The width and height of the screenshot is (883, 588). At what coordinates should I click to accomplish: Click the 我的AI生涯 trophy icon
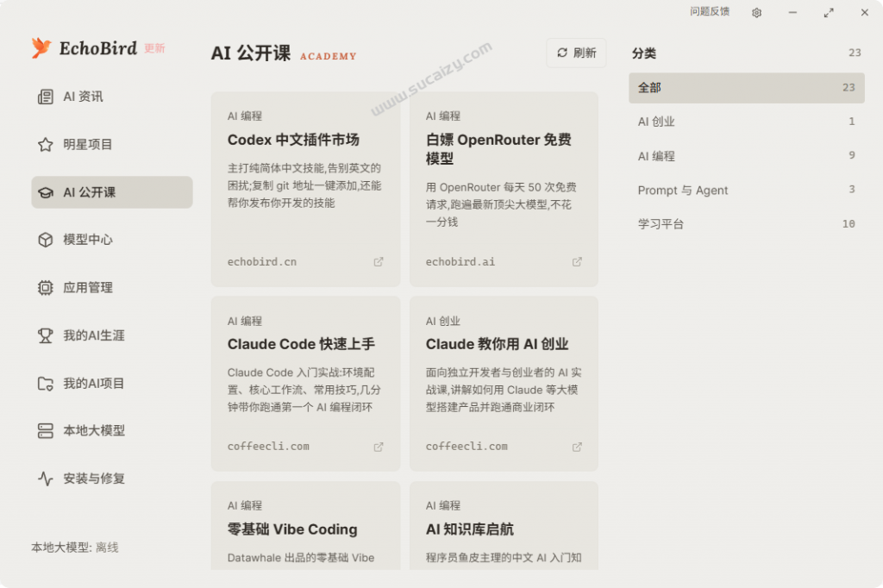pos(46,335)
